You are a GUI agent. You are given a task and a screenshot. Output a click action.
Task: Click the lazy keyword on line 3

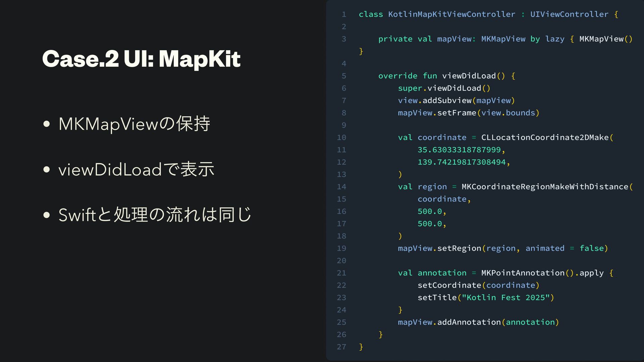[x=555, y=39]
